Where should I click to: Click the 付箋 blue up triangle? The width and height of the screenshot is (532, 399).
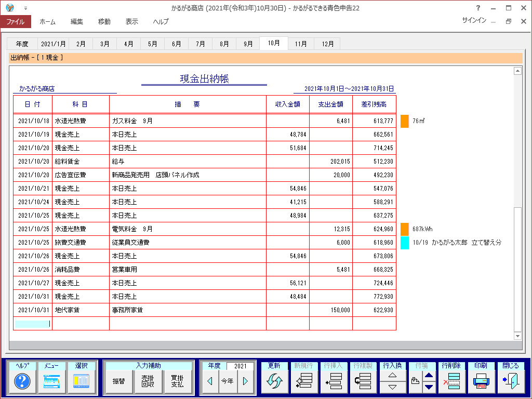click(429, 375)
